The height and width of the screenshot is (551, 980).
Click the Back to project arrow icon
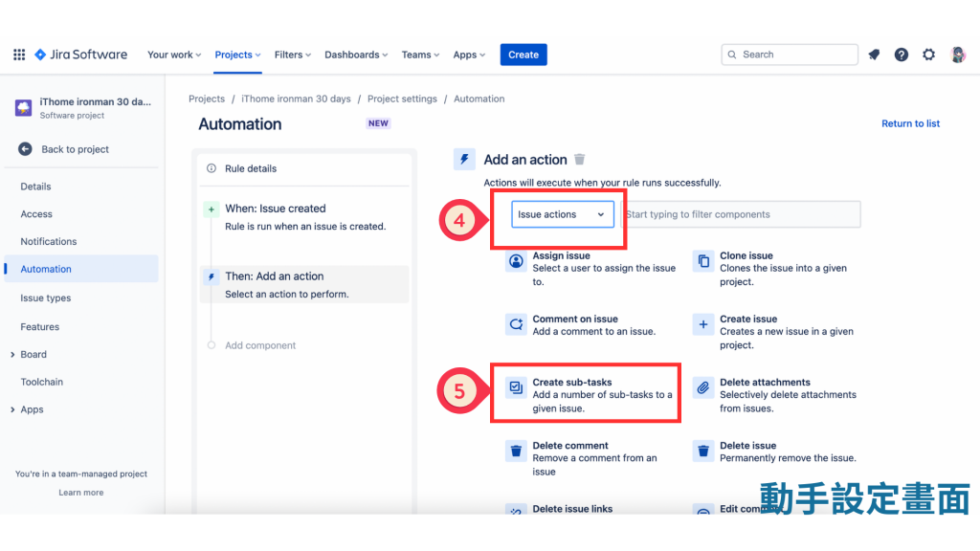click(x=25, y=149)
